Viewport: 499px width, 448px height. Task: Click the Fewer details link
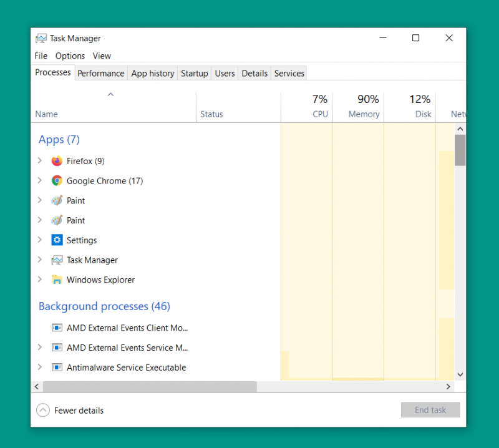[x=79, y=411]
